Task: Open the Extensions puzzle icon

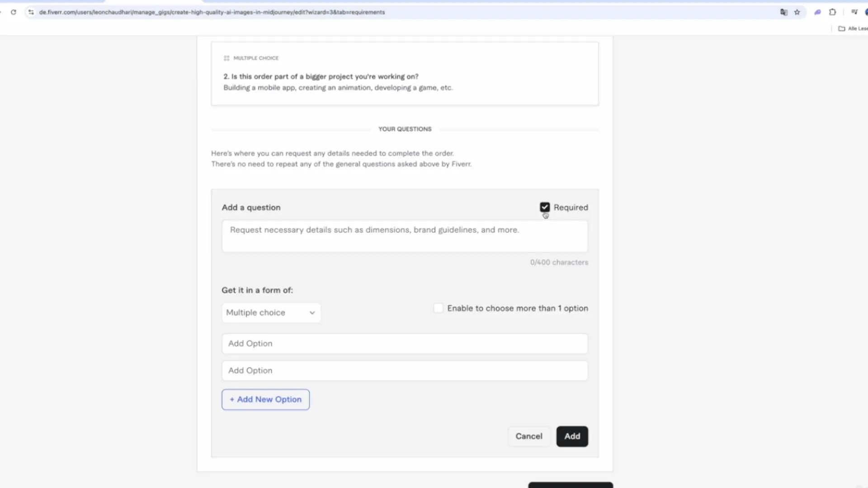Action: click(x=832, y=12)
